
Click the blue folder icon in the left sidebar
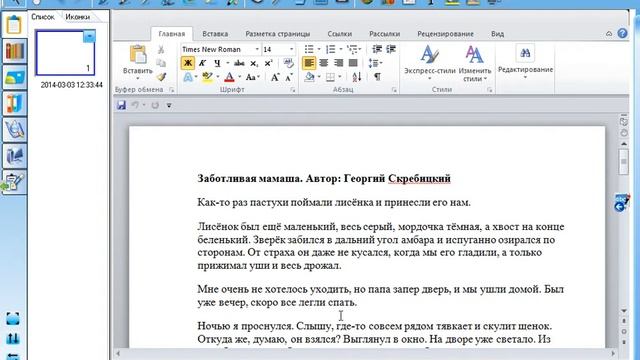[14, 77]
